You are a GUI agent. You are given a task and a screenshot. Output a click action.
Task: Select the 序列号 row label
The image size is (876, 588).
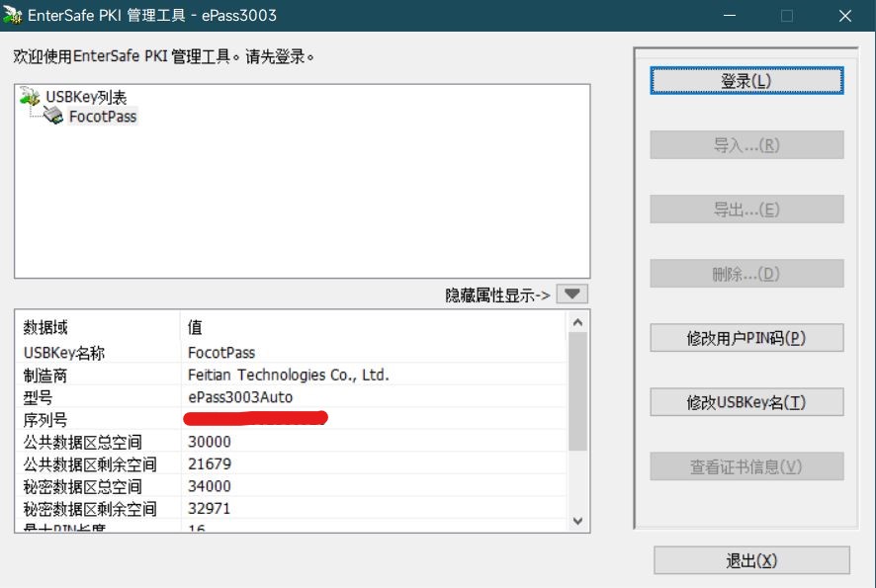45,420
